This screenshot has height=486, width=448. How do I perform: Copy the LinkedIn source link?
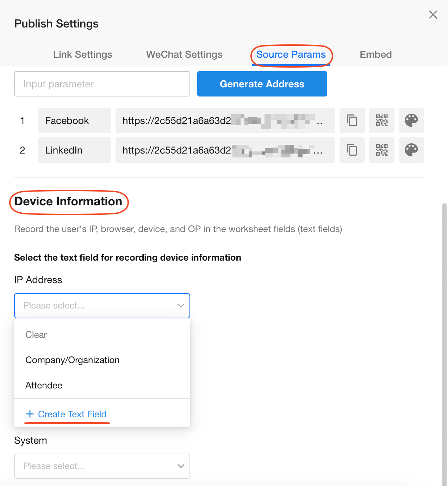pos(352,150)
